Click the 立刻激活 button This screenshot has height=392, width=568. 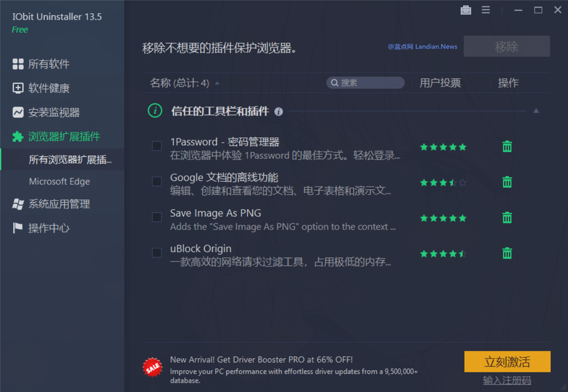pyautogui.click(x=507, y=362)
